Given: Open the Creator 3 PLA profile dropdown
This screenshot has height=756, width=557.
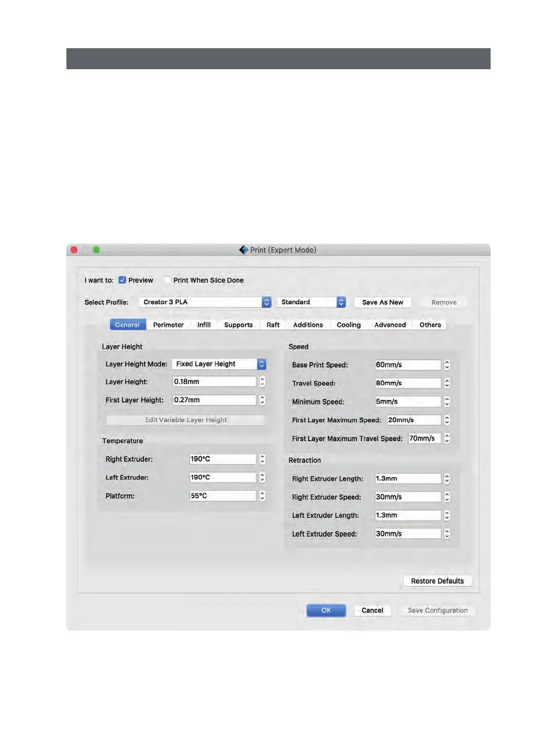Looking at the screenshot, I should point(205,302).
